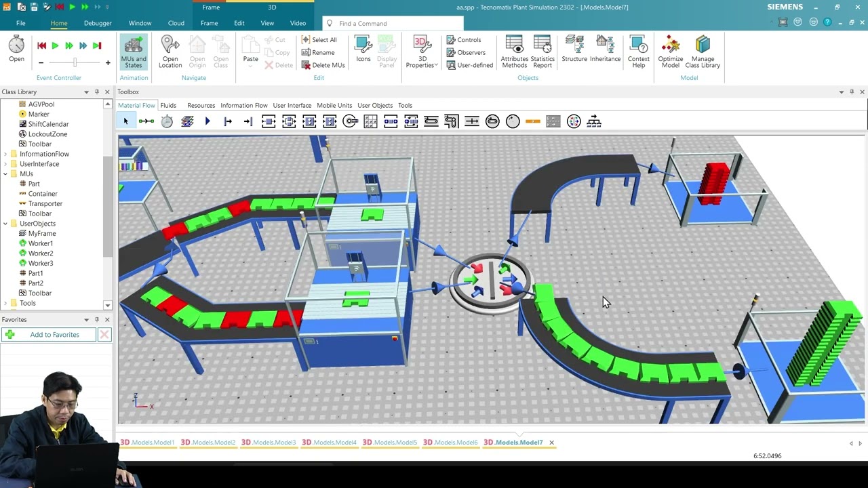The image size is (868, 488).
Task: Launch Optimize Model
Action: pos(671,52)
